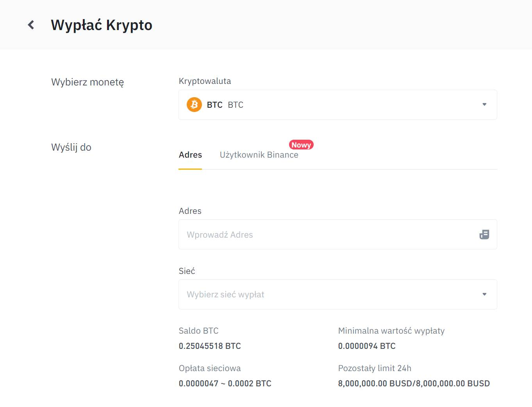Switch to the Adres tab
The image size is (532, 407).
(x=190, y=155)
